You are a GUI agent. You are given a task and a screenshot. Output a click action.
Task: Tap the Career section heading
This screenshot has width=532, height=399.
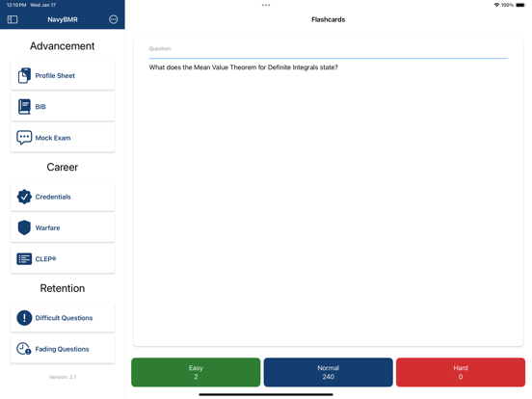[x=62, y=167]
